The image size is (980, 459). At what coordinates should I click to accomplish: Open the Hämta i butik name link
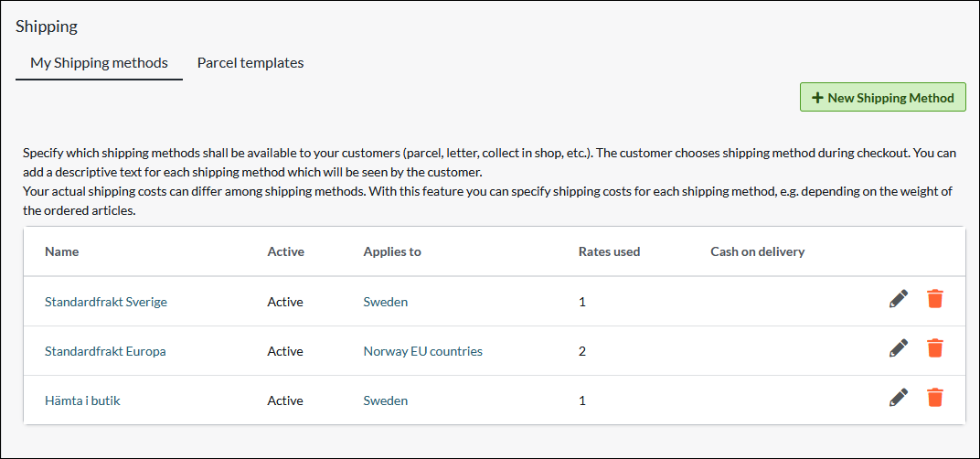[82, 400]
